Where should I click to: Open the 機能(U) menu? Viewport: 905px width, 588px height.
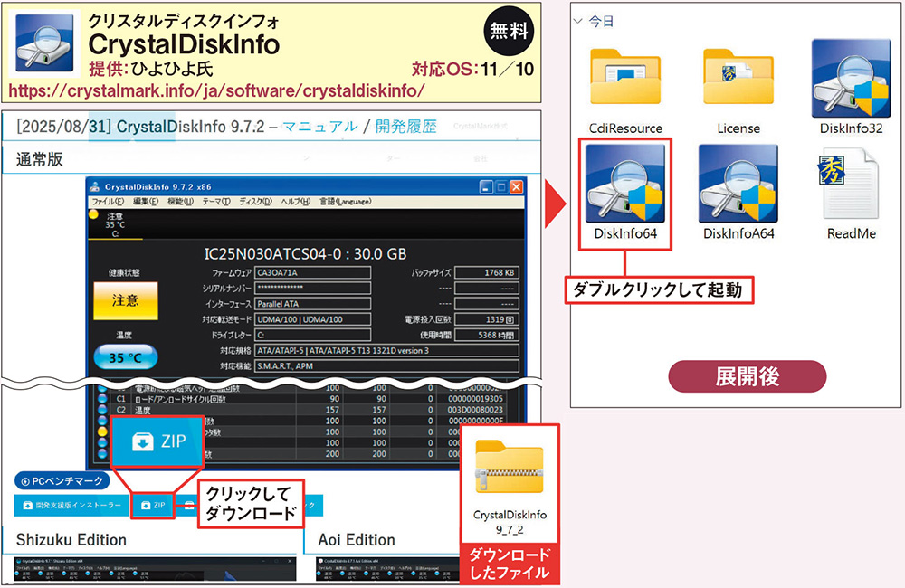(x=180, y=202)
